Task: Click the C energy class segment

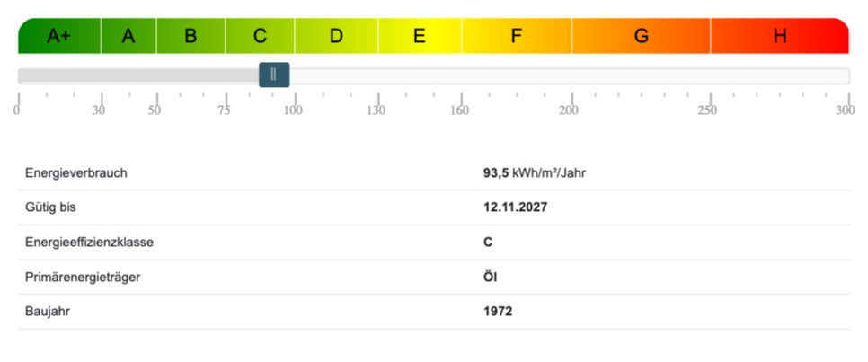Action: pyautogui.click(x=261, y=36)
